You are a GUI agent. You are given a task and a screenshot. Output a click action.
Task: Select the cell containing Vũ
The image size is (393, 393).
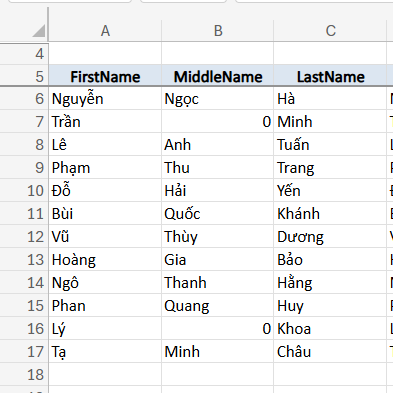pos(105,237)
